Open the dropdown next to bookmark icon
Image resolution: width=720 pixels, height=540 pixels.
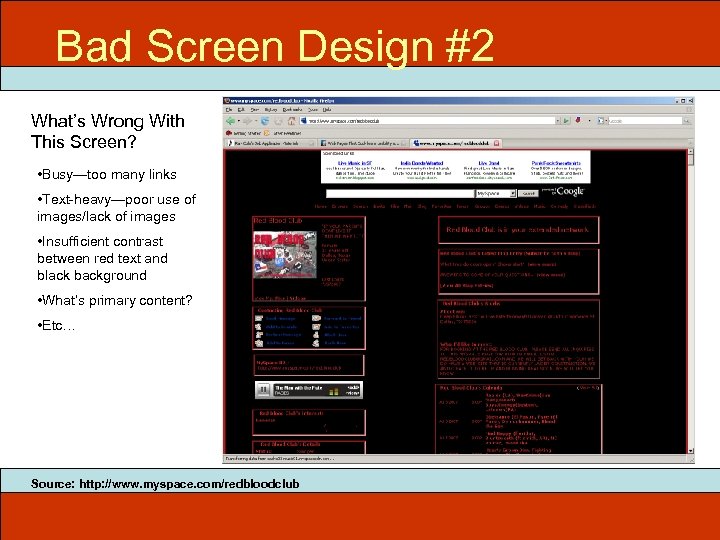click(589, 121)
